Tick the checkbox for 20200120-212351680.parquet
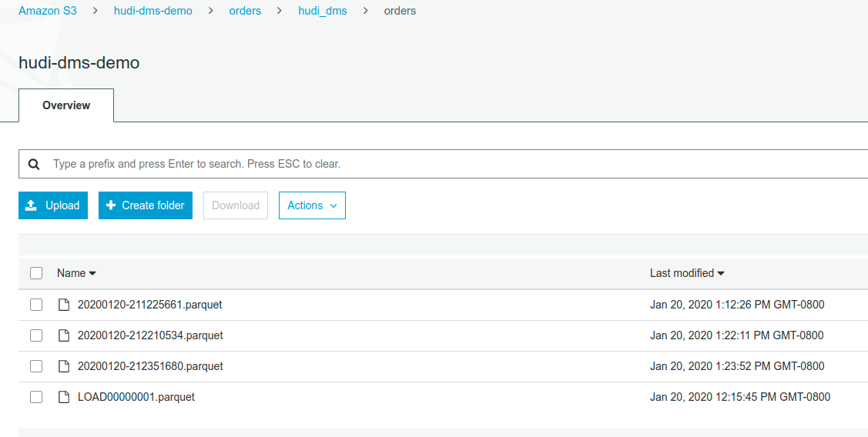The image size is (868, 437). (x=36, y=366)
